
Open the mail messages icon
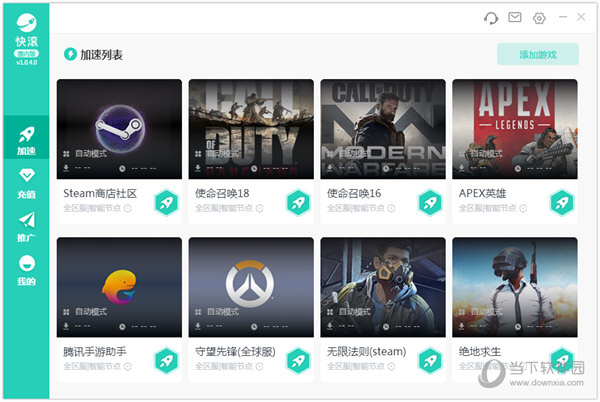515,18
